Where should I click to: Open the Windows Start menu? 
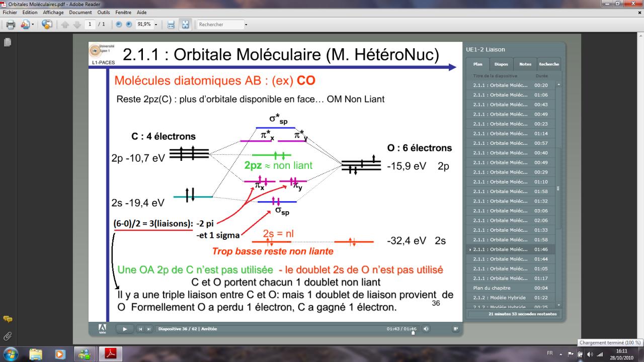[11, 353]
